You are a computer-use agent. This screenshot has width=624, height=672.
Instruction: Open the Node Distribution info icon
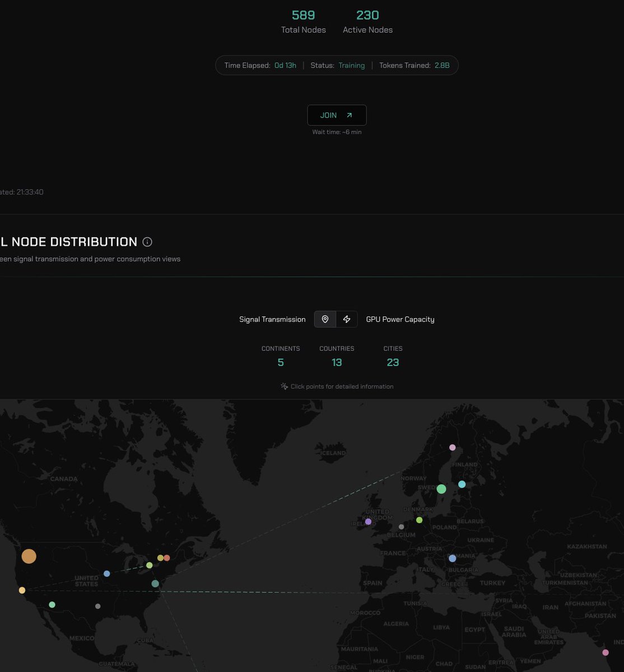pyautogui.click(x=147, y=242)
